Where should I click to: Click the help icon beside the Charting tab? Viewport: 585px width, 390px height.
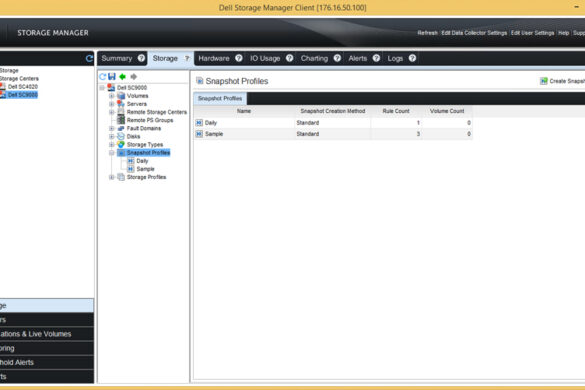coord(337,58)
